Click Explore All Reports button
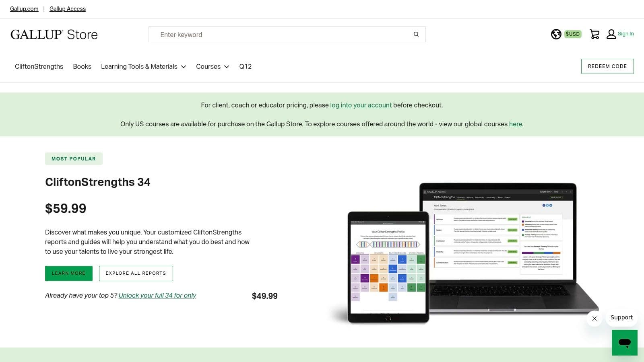Screen dimensions: 644x362 pos(136,273)
